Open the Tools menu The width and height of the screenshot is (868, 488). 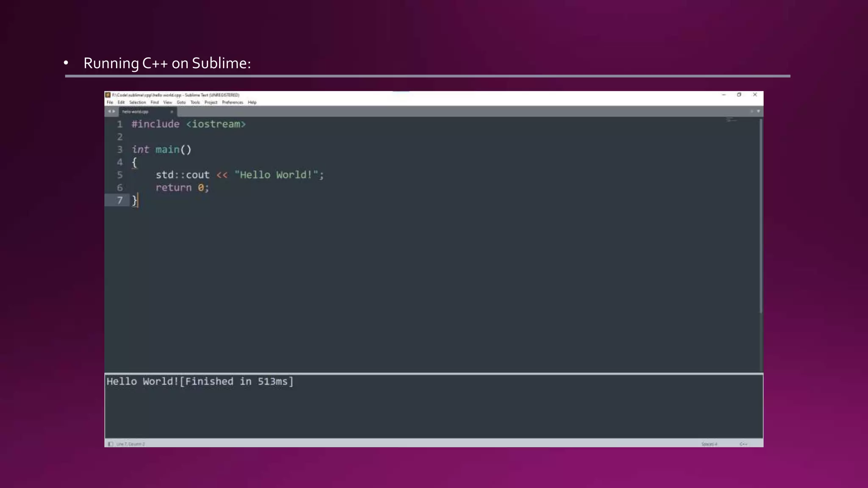point(195,102)
